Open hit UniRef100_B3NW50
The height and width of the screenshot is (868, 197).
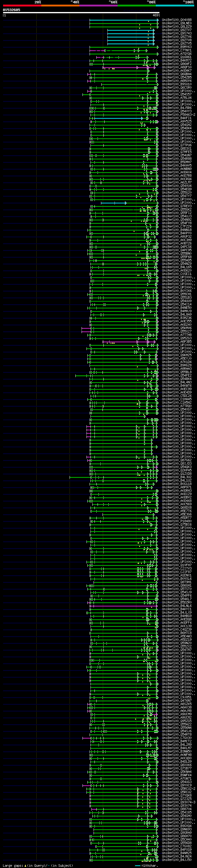click(x=177, y=751)
